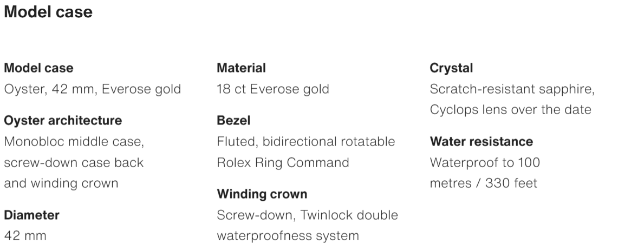Click the 'Rolex Ring Command' text
The width and height of the screenshot is (644, 250).
click(283, 162)
